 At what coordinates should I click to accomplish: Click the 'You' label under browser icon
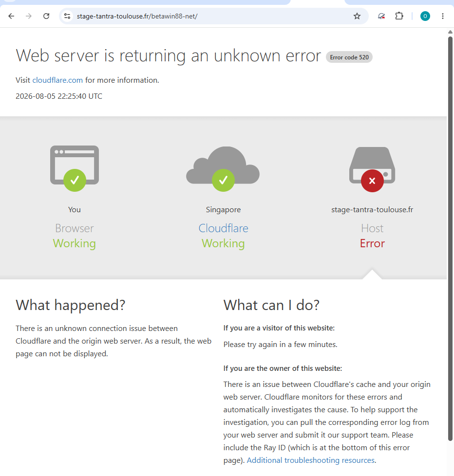point(75,210)
